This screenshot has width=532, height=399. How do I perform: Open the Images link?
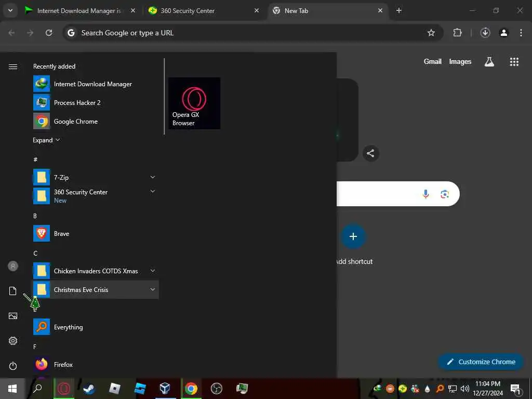[460, 62]
